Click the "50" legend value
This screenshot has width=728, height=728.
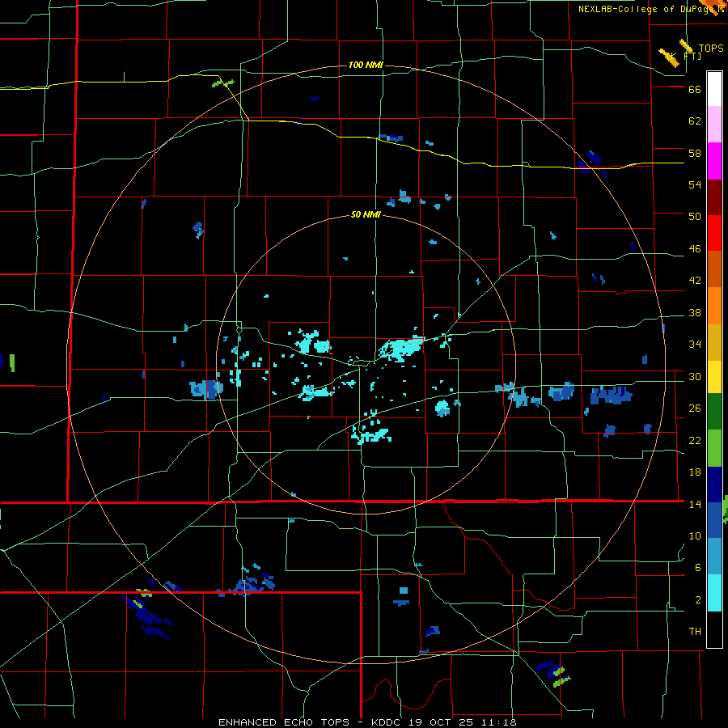[695, 217]
